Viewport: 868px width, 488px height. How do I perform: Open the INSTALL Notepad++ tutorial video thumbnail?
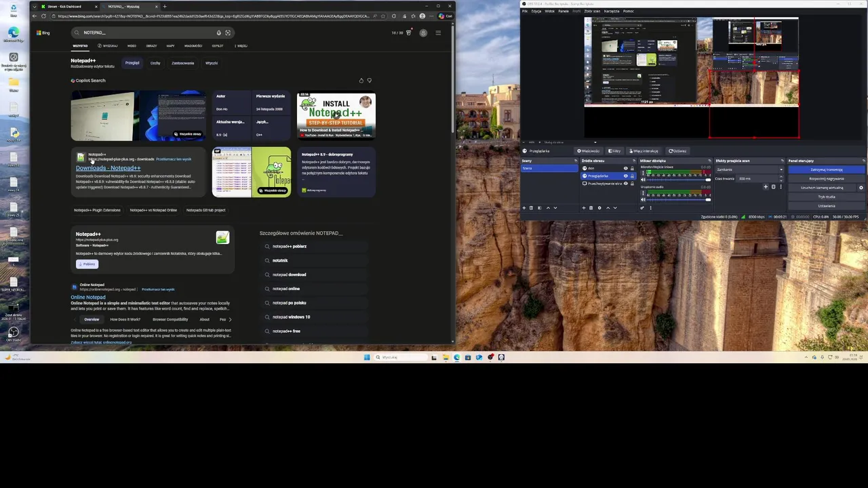[336, 116]
